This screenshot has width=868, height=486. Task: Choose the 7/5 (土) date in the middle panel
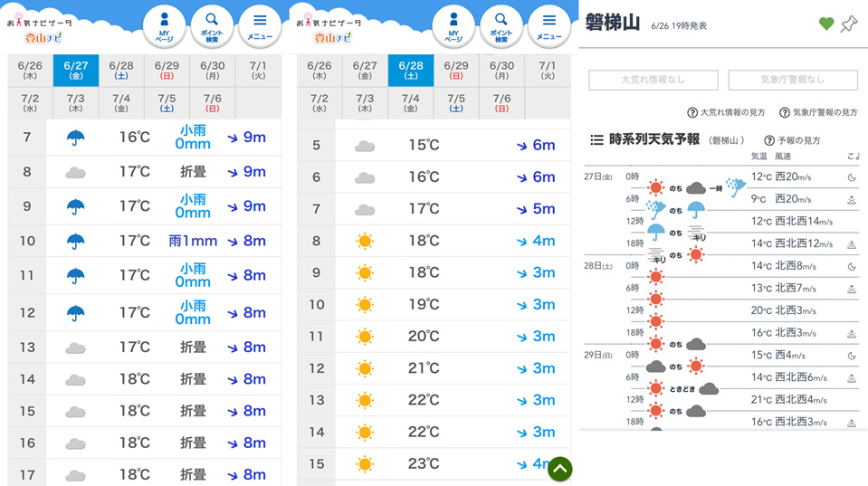(x=456, y=103)
